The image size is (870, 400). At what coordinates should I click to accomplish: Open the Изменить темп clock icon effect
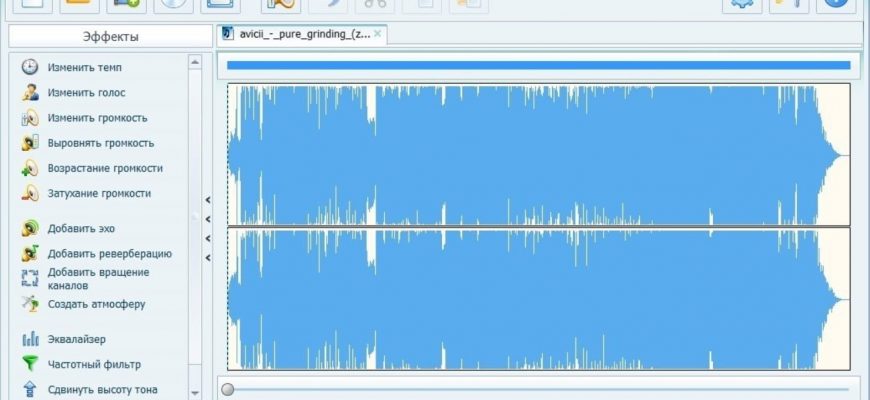[30, 67]
